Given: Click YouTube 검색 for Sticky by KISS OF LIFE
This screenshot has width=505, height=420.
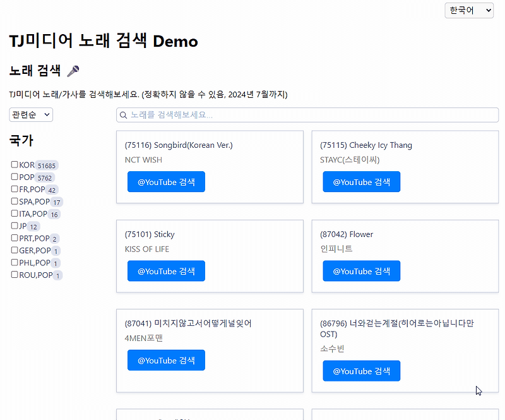Looking at the screenshot, I should [x=166, y=270].
